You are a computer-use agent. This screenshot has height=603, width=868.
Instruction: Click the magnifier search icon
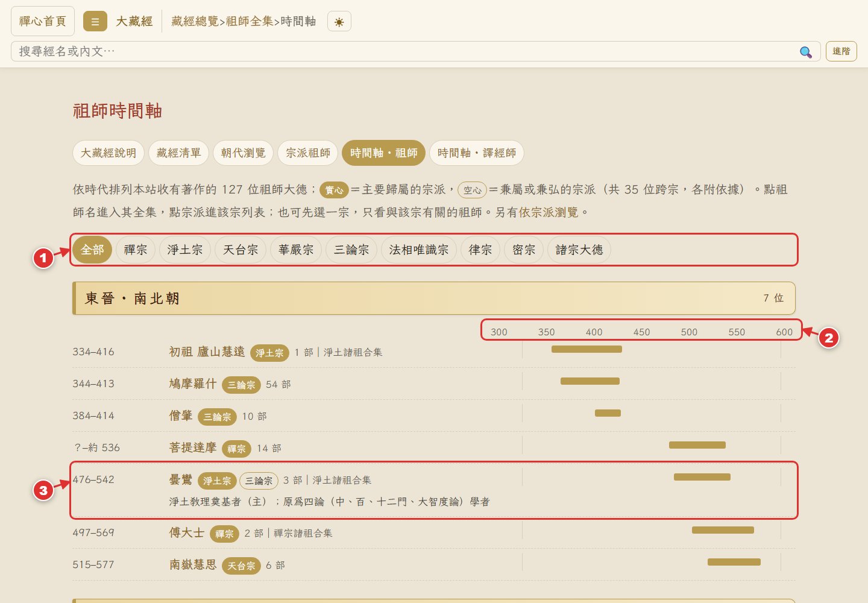[805, 52]
